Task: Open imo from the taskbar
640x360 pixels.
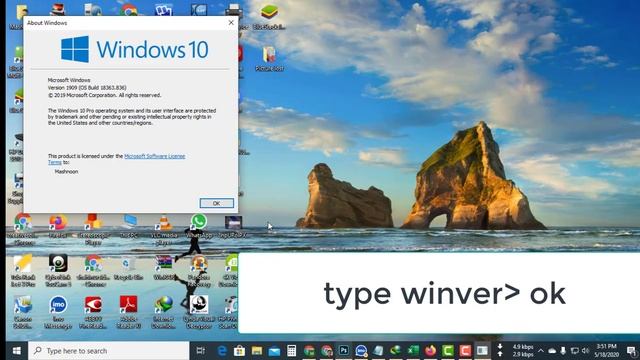Action: (361, 351)
